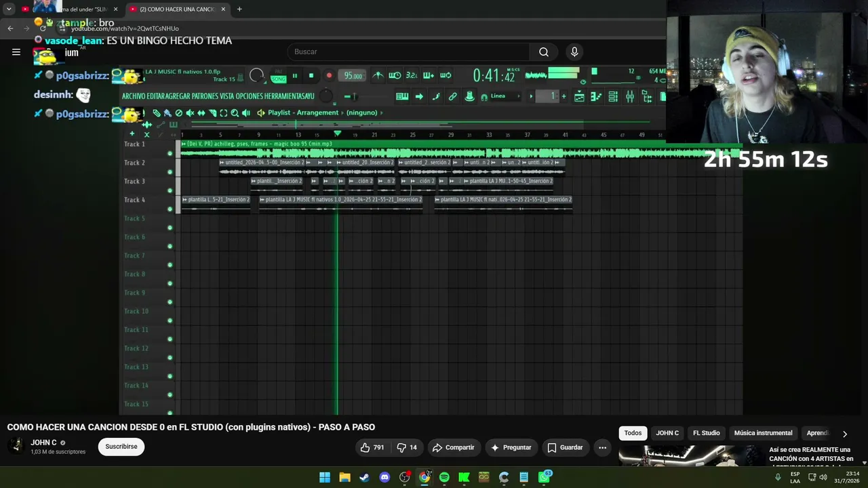Viewport: 868px width, 488px height.
Task: Click the stamp tool icon in FL toolbar
Action: pos(469,96)
